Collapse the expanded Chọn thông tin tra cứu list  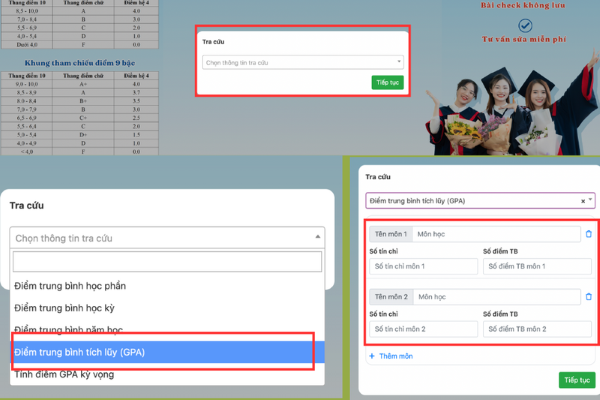[x=318, y=238]
